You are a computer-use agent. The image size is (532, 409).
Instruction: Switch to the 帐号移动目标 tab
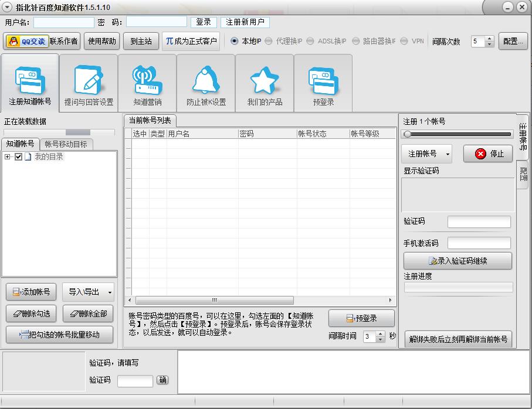[66, 144]
